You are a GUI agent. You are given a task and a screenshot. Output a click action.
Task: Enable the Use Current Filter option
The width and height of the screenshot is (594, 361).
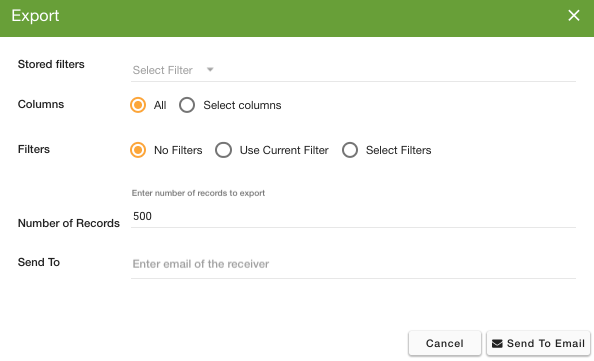click(x=224, y=150)
